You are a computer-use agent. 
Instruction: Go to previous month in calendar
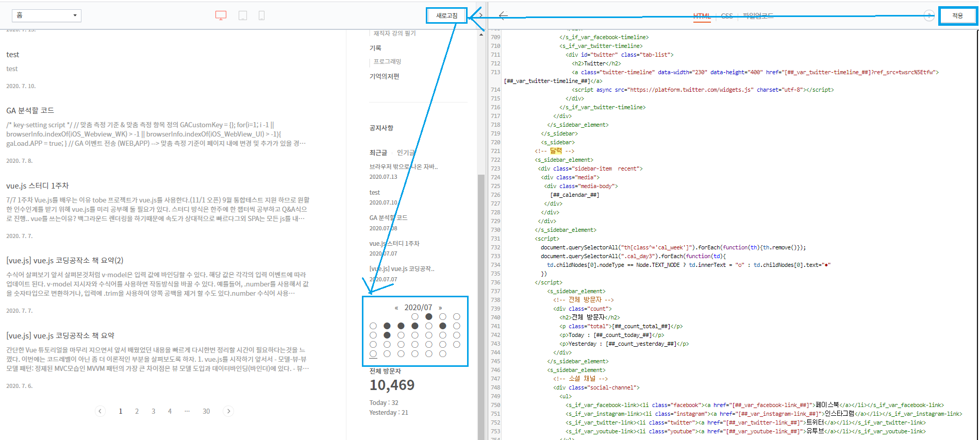(396, 308)
